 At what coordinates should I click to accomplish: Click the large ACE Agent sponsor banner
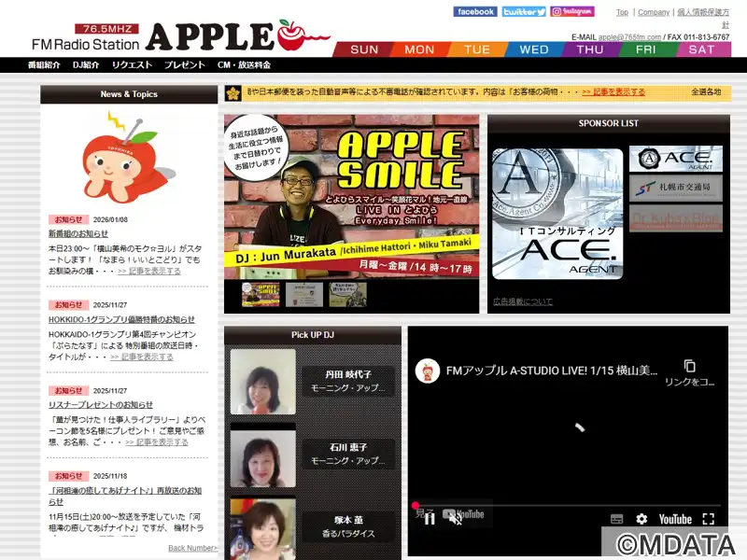557,214
